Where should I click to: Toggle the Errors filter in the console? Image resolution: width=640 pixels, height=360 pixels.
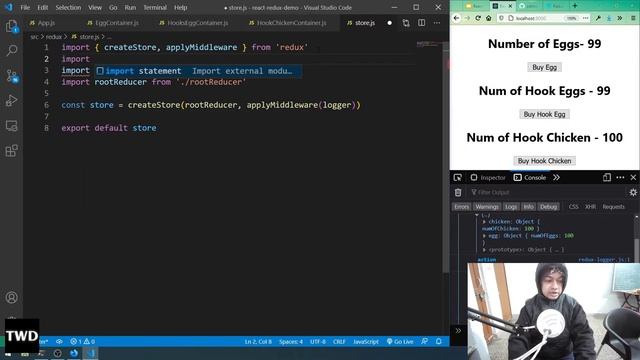[462, 207]
